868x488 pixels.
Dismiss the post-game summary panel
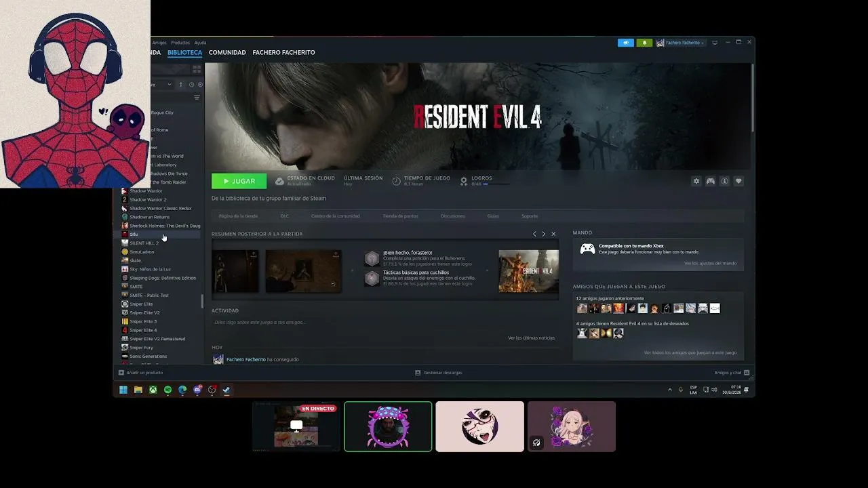click(x=553, y=234)
